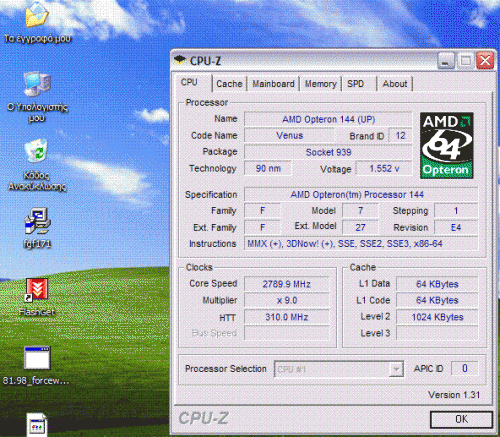Viewport: 500px width, 437px height.
Task: Click the L1 Data value 64 KBytes
Action: (437, 284)
